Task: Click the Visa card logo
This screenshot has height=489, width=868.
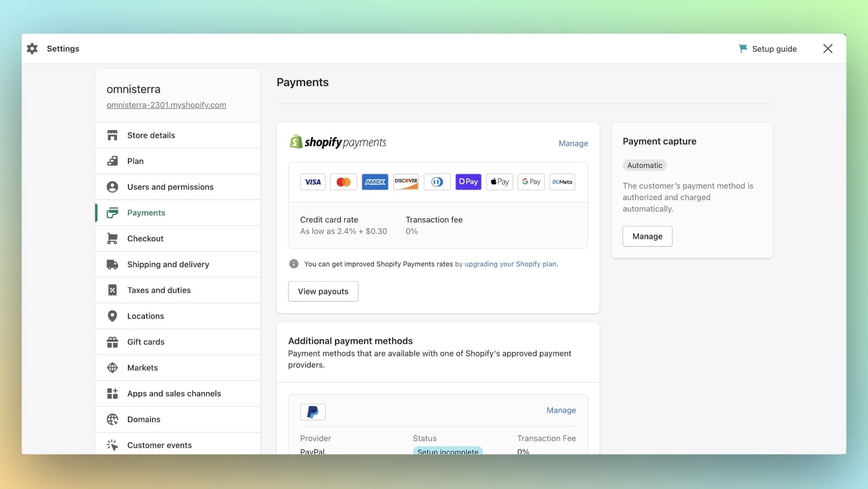Action: click(x=313, y=182)
